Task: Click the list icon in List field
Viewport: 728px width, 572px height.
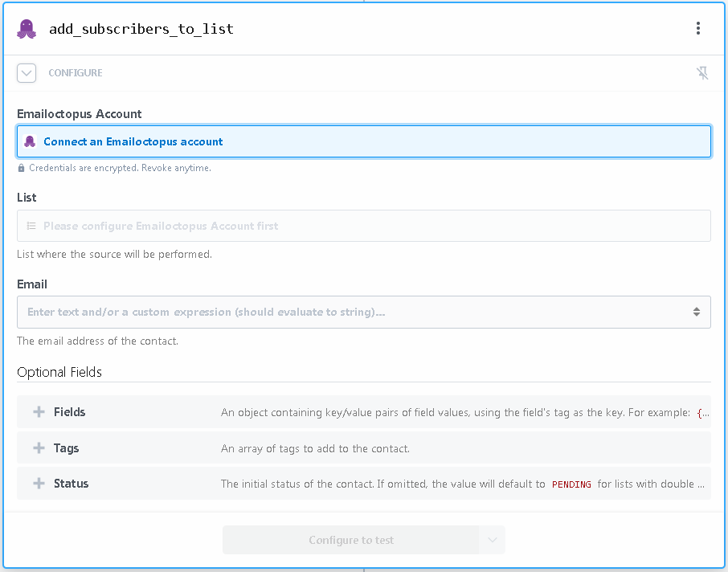Action: click(x=31, y=226)
